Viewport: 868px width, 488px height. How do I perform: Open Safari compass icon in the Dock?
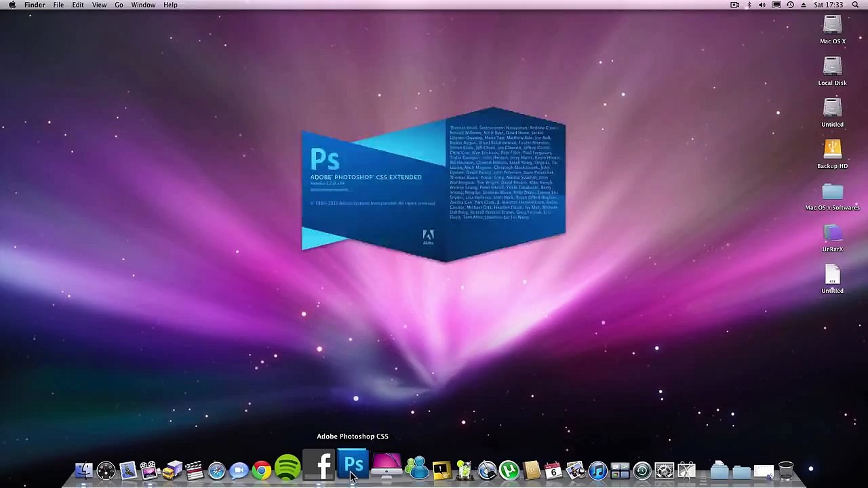(217, 470)
